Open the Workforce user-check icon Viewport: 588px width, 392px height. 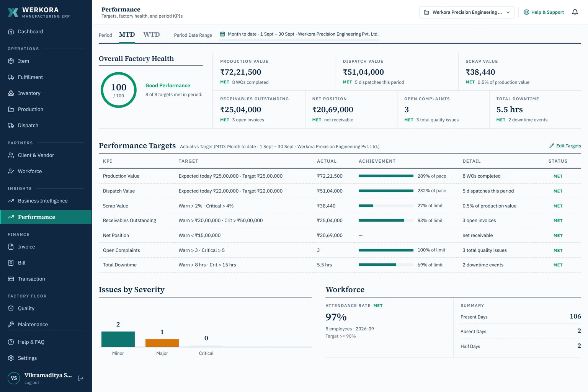pos(11,171)
